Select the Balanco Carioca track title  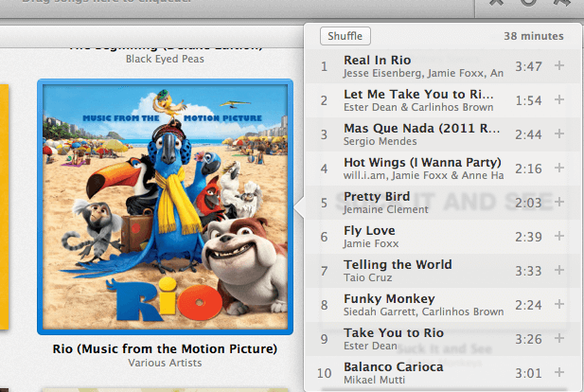click(394, 367)
